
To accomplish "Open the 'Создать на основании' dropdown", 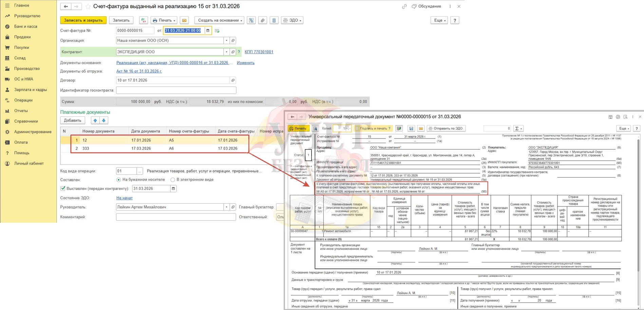I will pos(220,20).
